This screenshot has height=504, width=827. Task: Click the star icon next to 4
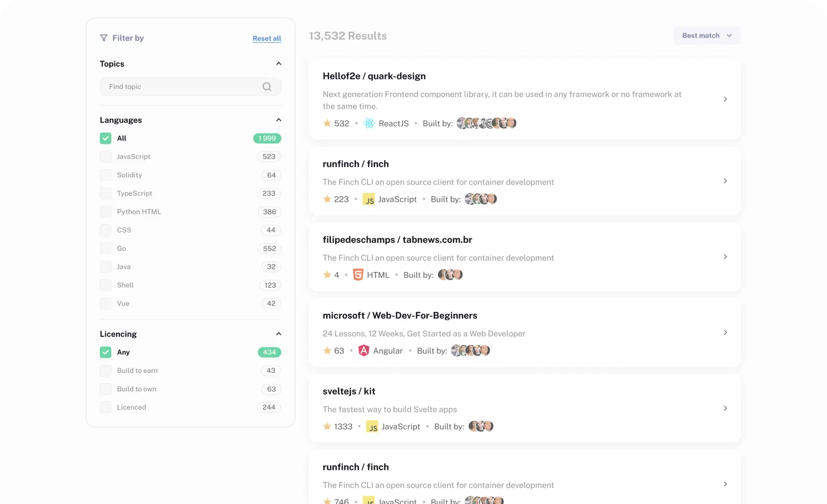(327, 275)
